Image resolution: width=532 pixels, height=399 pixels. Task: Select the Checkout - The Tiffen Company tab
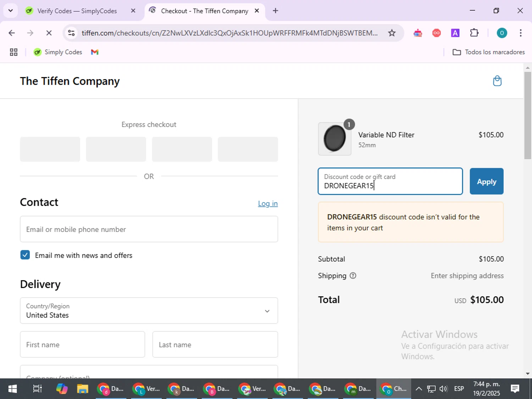205,11
